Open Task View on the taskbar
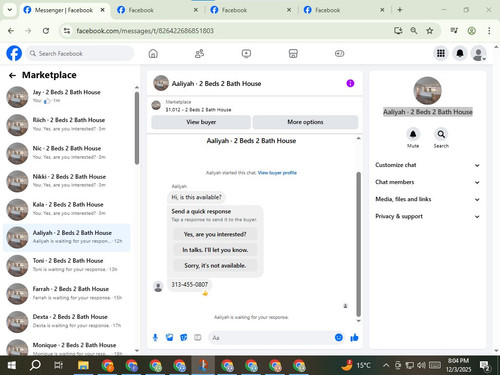 coord(58,365)
